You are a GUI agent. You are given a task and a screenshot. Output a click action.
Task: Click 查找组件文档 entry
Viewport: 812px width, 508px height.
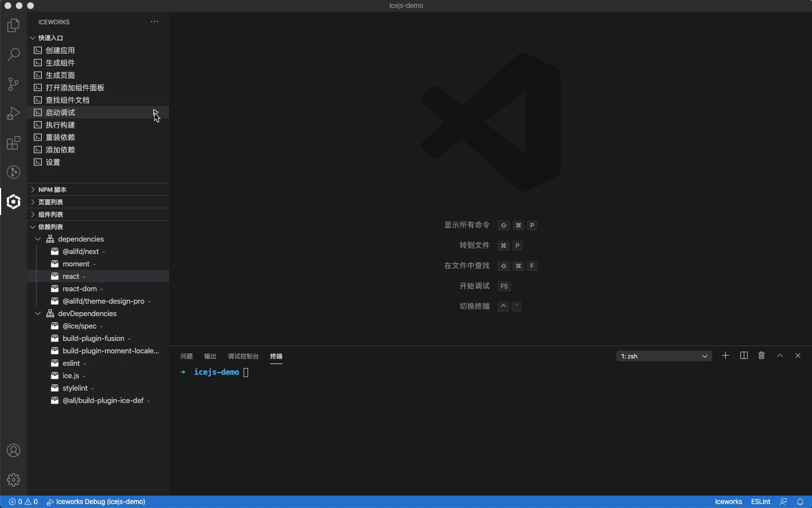coord(98,100)
